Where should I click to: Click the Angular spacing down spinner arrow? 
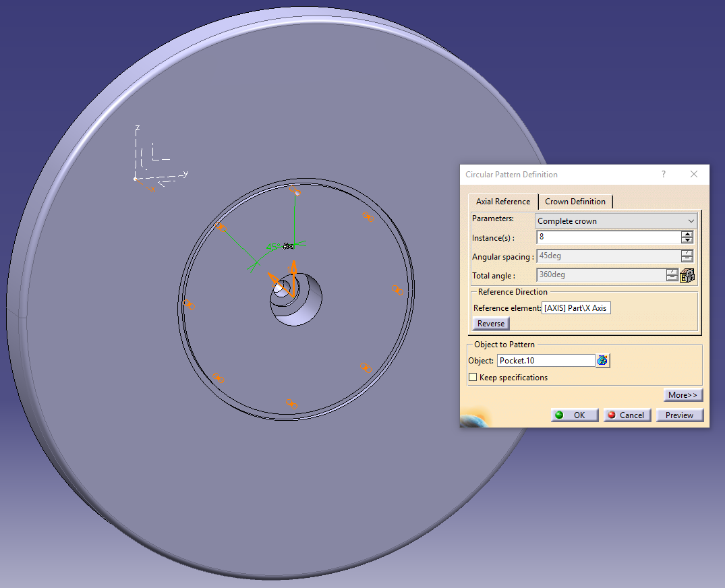click(x=689, y=260)
